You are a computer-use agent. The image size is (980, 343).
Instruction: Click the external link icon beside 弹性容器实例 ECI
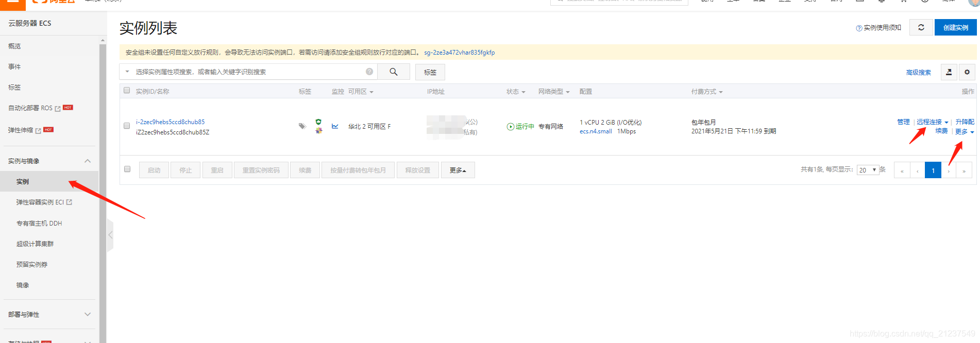tap(69, 202)
